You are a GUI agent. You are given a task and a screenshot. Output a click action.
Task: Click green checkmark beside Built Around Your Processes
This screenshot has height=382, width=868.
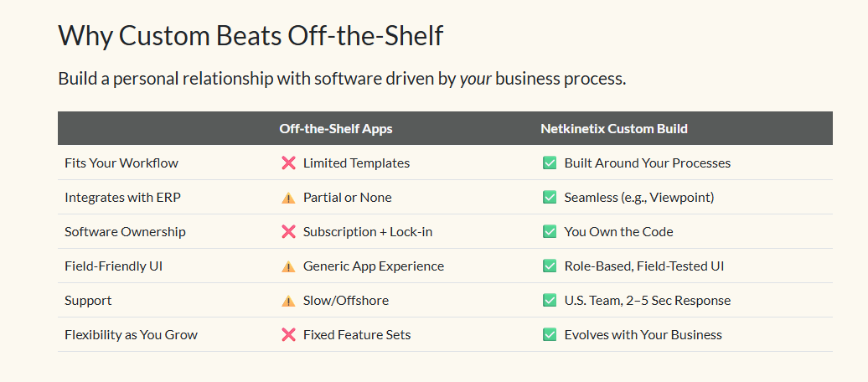(x=550, y=163)
